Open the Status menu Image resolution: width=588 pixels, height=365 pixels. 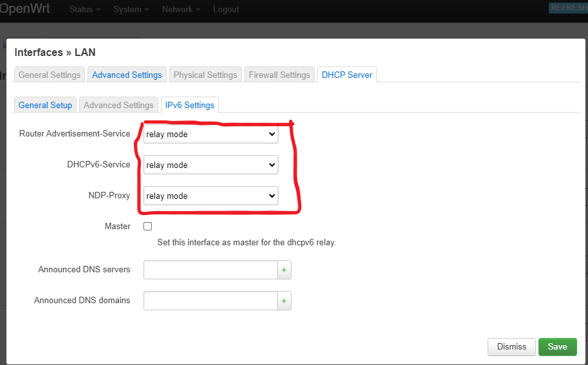(x=85, y=10)
